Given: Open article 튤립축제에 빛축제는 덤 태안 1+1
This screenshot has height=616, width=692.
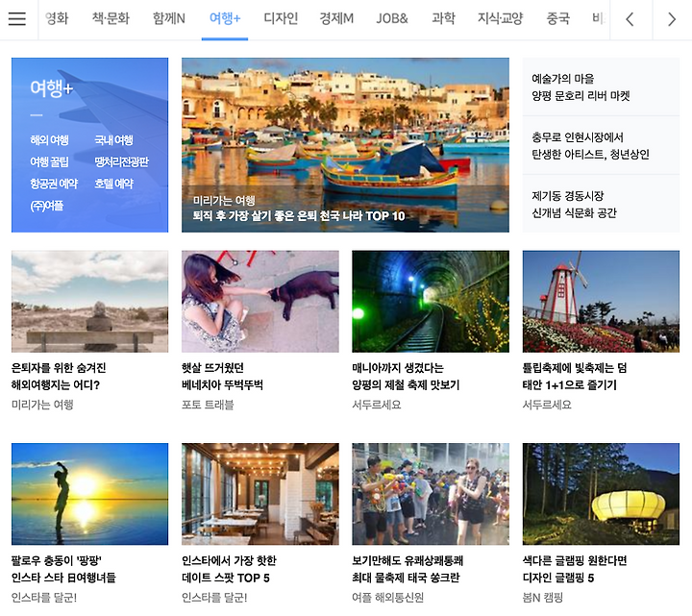Looking at the screenshot, I should (575, 377).
